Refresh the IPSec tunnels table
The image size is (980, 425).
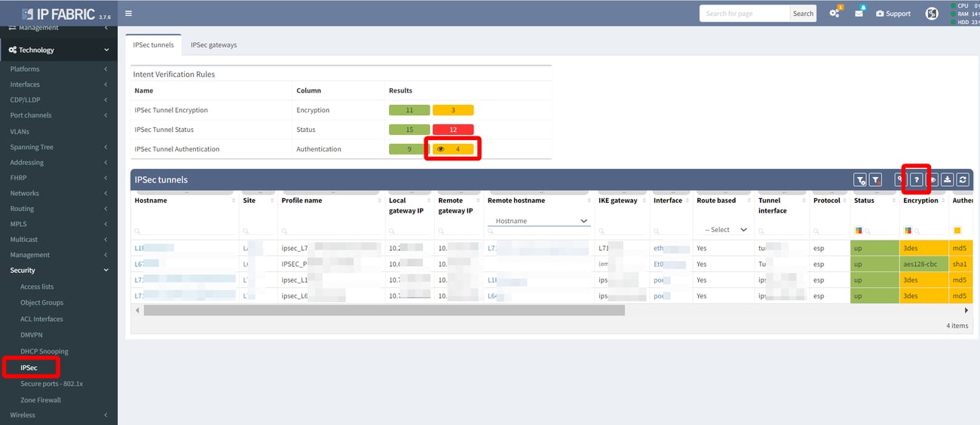(x=963, y=179)
